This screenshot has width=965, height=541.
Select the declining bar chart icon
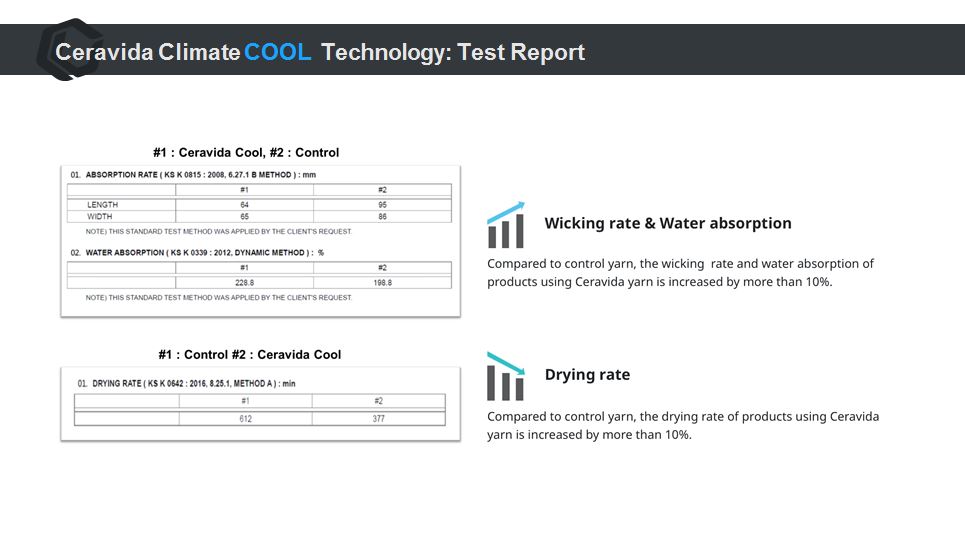[506, 376]
